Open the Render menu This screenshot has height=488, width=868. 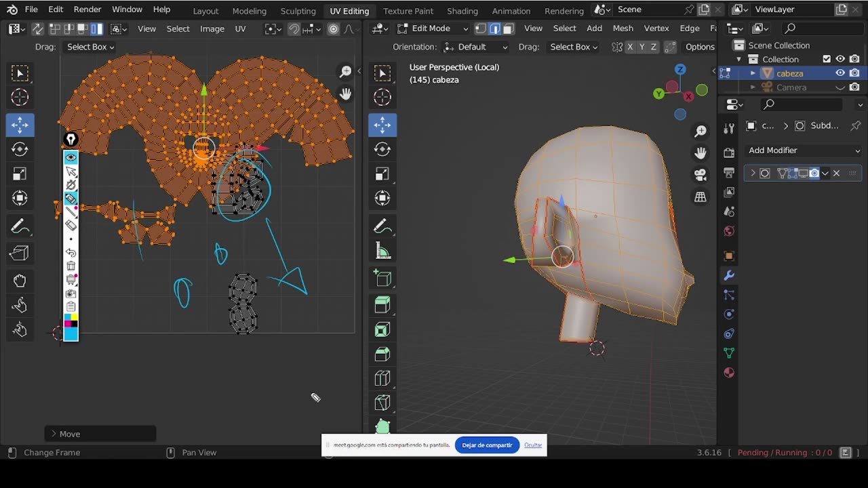coord(87,9)
